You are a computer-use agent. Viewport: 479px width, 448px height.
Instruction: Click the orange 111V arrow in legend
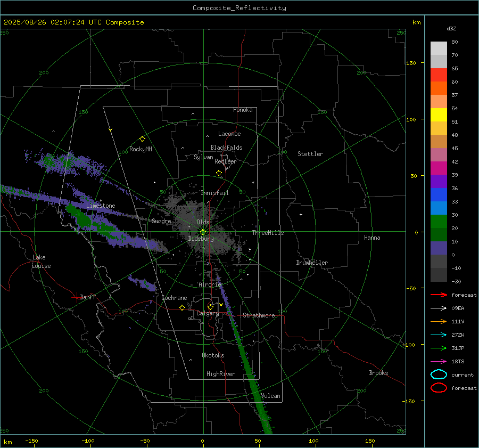click(439, 321)
